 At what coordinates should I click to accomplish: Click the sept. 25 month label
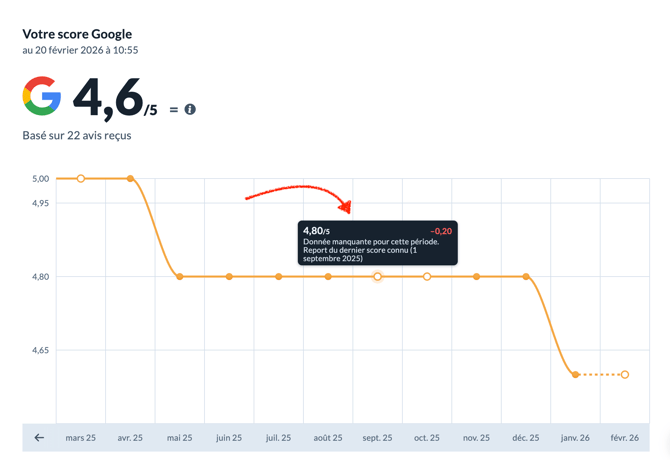378,438
